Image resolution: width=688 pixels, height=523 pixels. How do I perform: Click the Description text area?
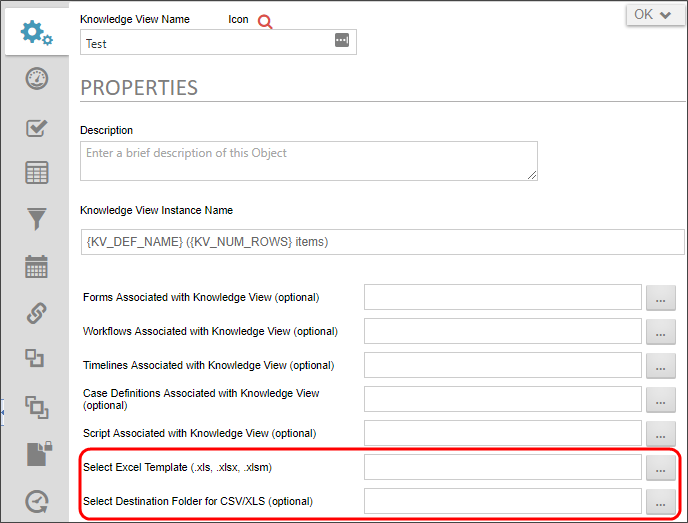coord(308,161)
